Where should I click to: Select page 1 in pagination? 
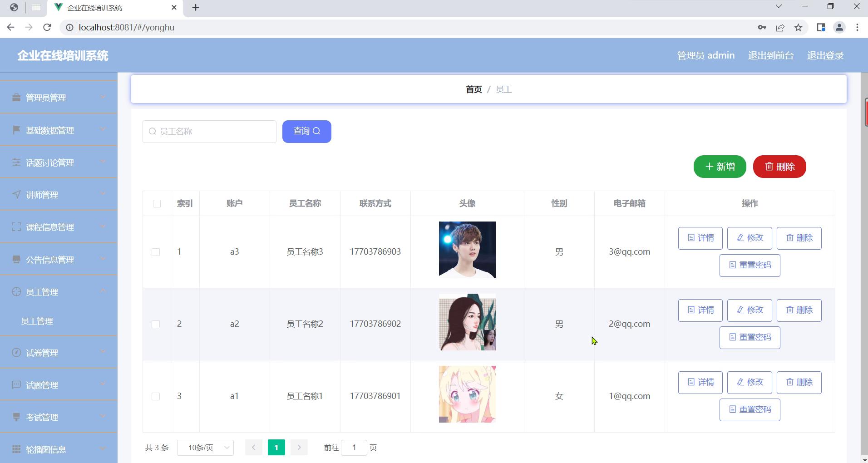pyautogui.click(x=276, y=448)
